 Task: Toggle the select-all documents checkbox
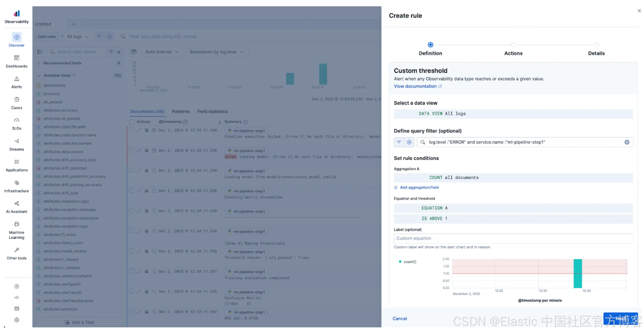pos(131,122)
